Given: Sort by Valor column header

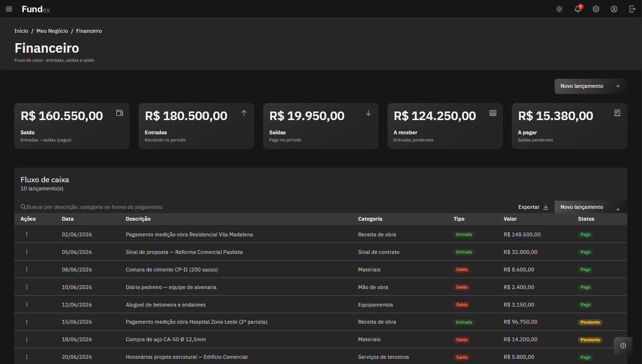Looking at the screenshot, I should 510,219.
